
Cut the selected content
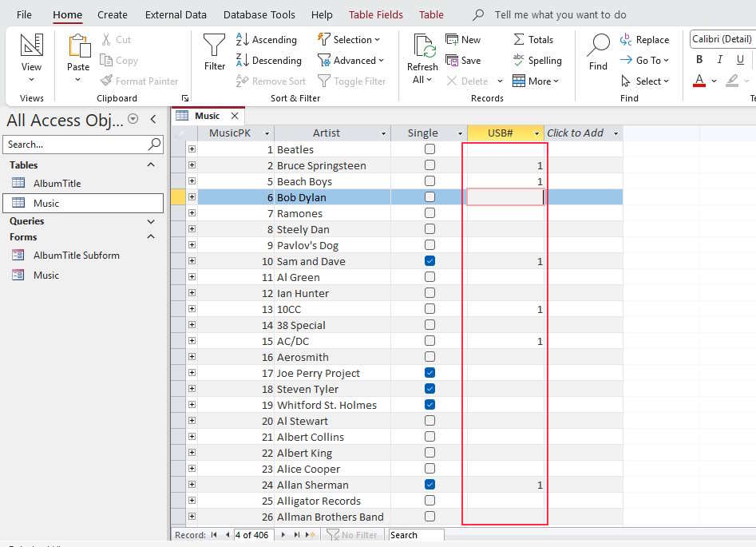pyautogui.click(x=117, y=40)
